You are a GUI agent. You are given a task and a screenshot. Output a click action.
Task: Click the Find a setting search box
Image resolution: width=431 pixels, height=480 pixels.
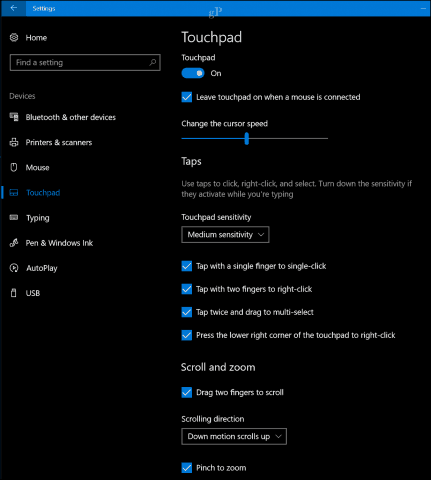coord(85,62)
